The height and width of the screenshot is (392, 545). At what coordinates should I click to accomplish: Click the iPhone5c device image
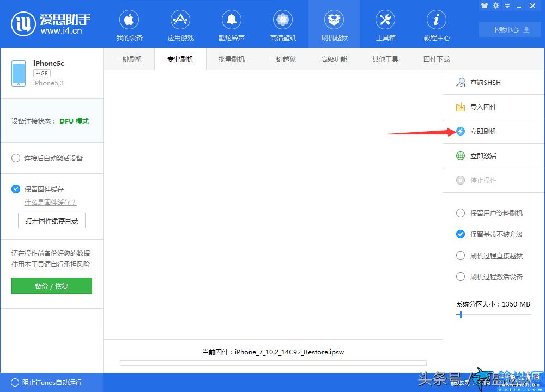[x=19, y=73]
